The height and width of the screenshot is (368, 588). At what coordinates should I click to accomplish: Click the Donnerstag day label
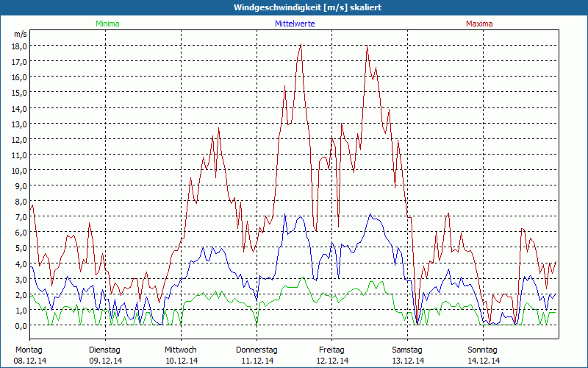[257, 350]
